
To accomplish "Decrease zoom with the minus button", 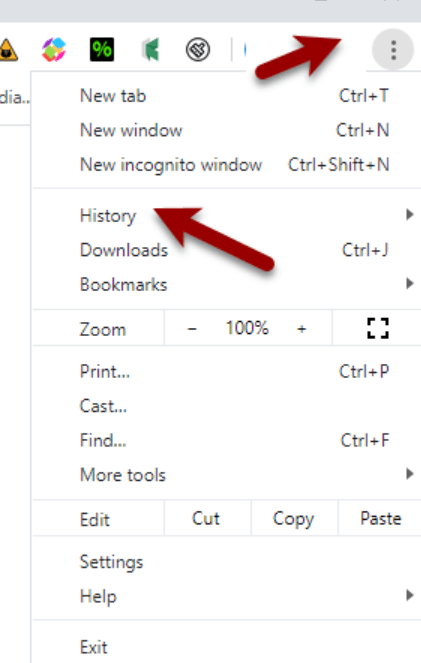I will point(192,328).
